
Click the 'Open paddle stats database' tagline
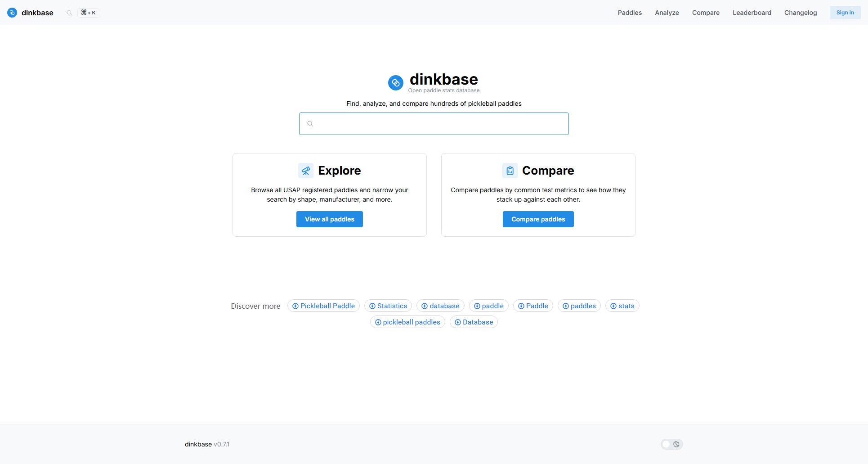(x=444, y=90)
